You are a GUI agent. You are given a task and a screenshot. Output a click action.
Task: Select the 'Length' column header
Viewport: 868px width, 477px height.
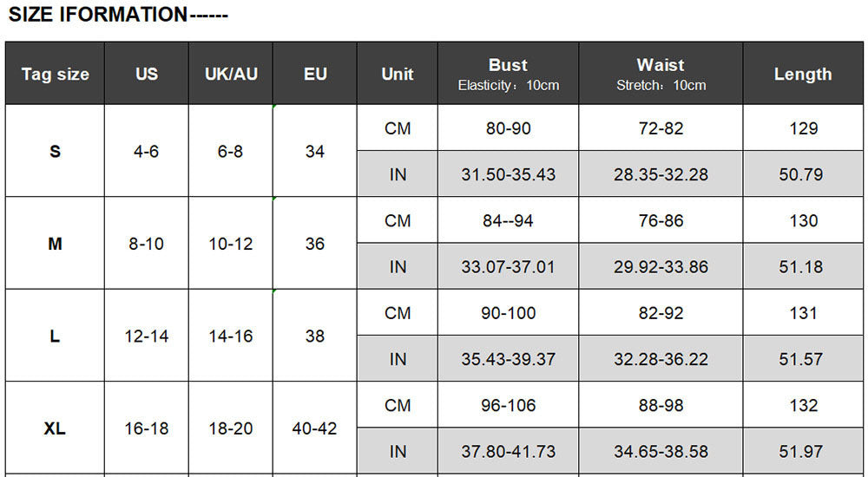(x=803, y=75)
